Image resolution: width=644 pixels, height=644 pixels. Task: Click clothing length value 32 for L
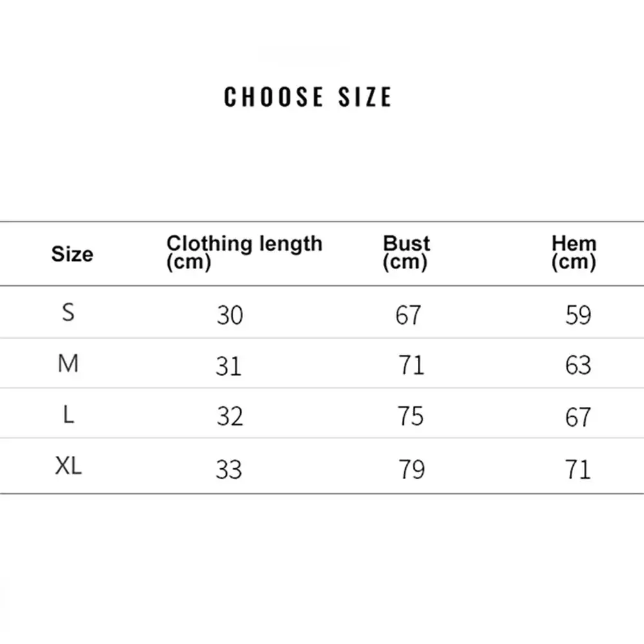coord(229,417)
